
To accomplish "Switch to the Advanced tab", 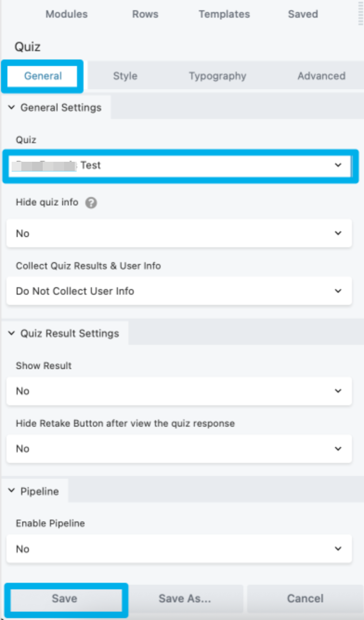I will [322, 76].
